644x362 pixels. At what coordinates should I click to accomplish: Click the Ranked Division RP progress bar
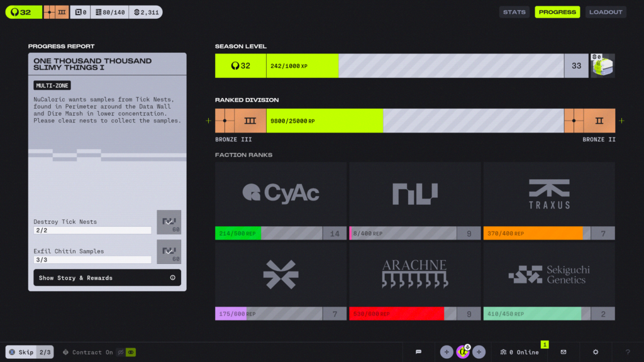pos(415,121)
